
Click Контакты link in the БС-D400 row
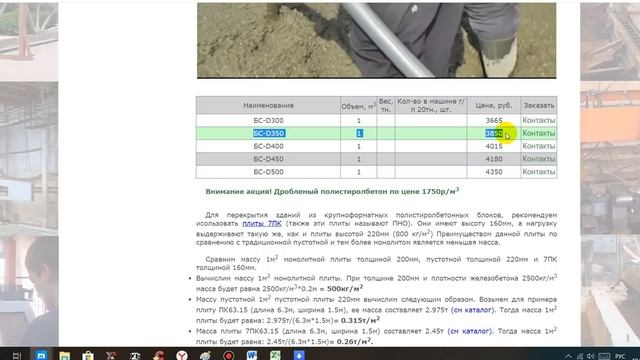coord(538,146)
